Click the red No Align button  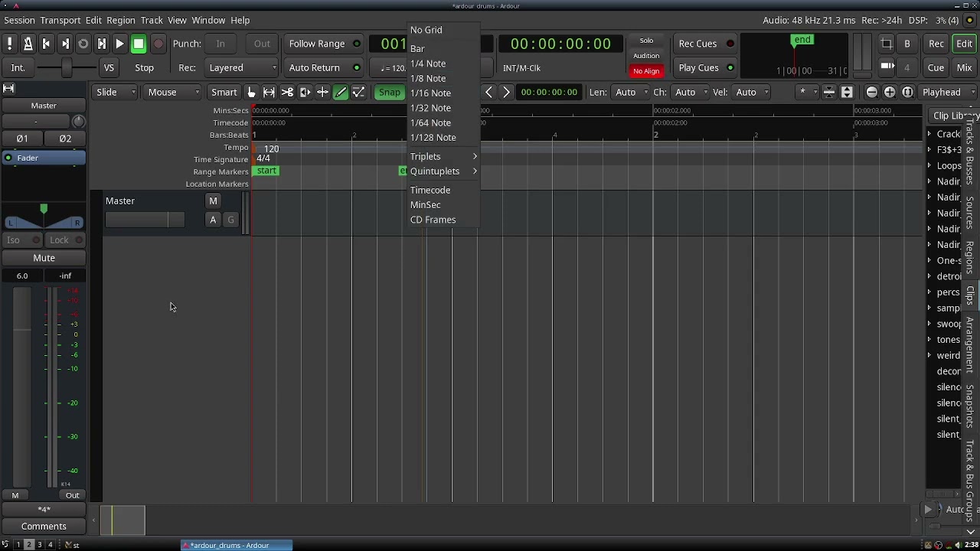pyautogui.click(x=646, y=71)
